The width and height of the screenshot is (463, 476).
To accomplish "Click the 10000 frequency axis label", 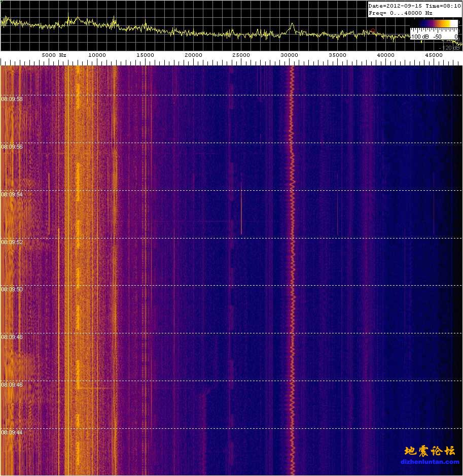I will pos(97,55).
